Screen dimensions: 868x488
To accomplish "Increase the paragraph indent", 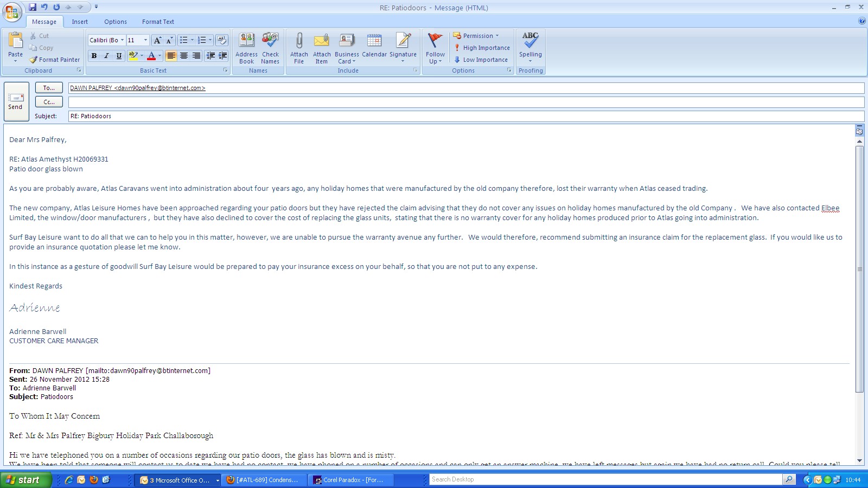I will pos(222,56).
